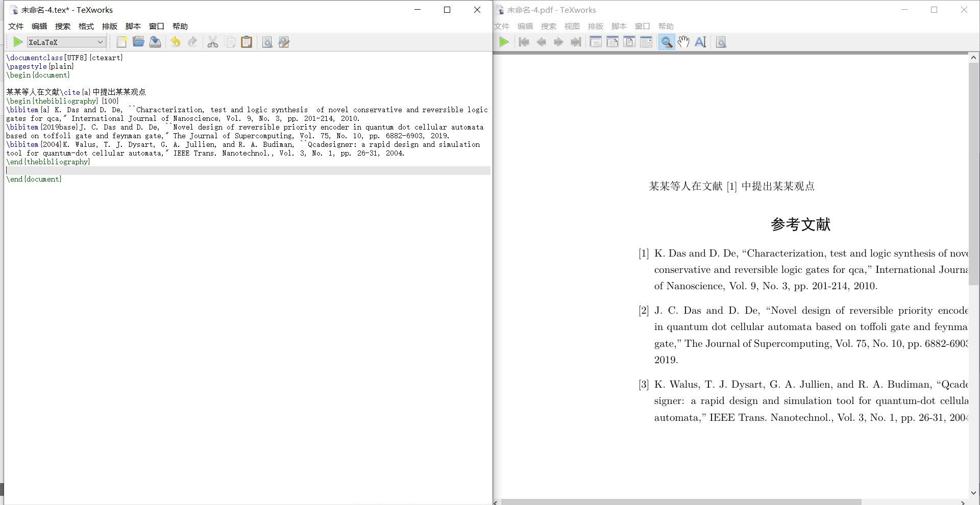The height and width of the screenshot is (505, 980).
Task: Click the PDF vertical scrollbar down arrow
Action: (973, 493)
